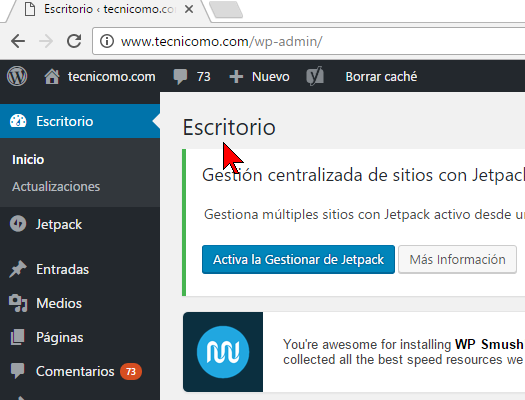Click the page icon on the browser tab
The image size is (525, 400).
pos(30,9)
